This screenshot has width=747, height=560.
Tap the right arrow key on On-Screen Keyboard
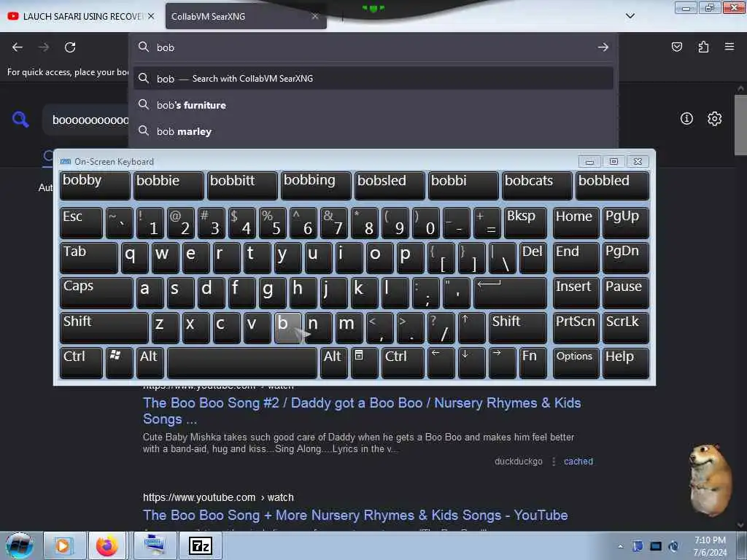click(x=502, y=363)
